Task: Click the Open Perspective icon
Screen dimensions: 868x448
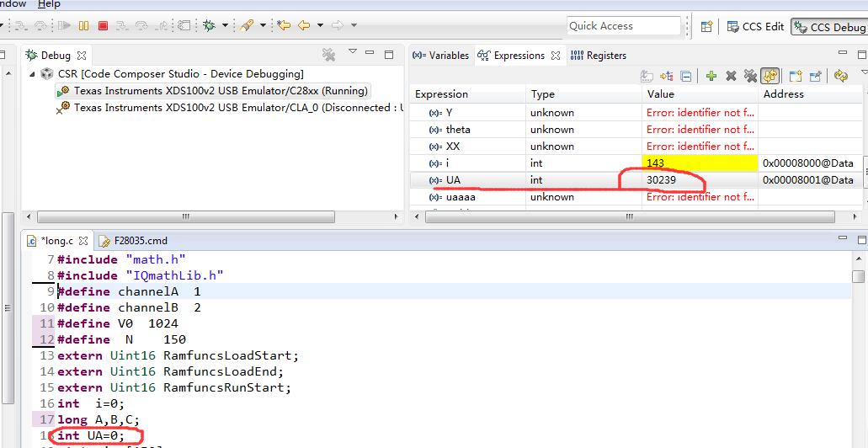Action: click(x=706, y=26)
